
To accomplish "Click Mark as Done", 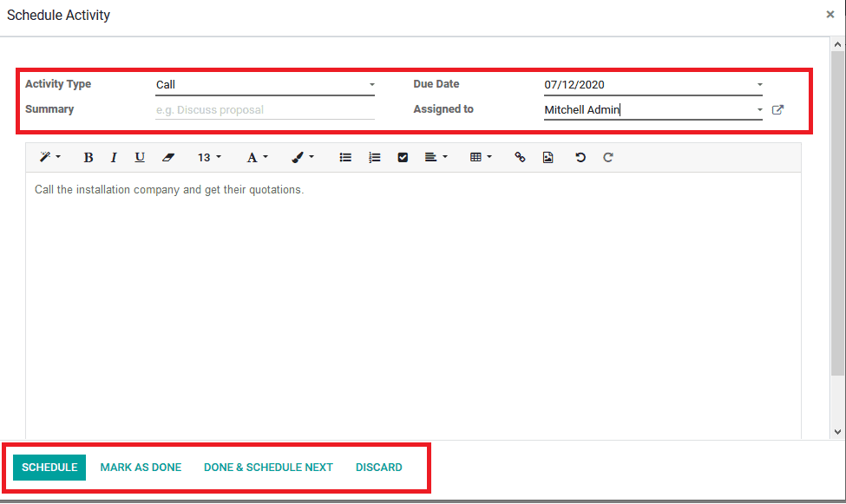I will click(x=141, y=468).
